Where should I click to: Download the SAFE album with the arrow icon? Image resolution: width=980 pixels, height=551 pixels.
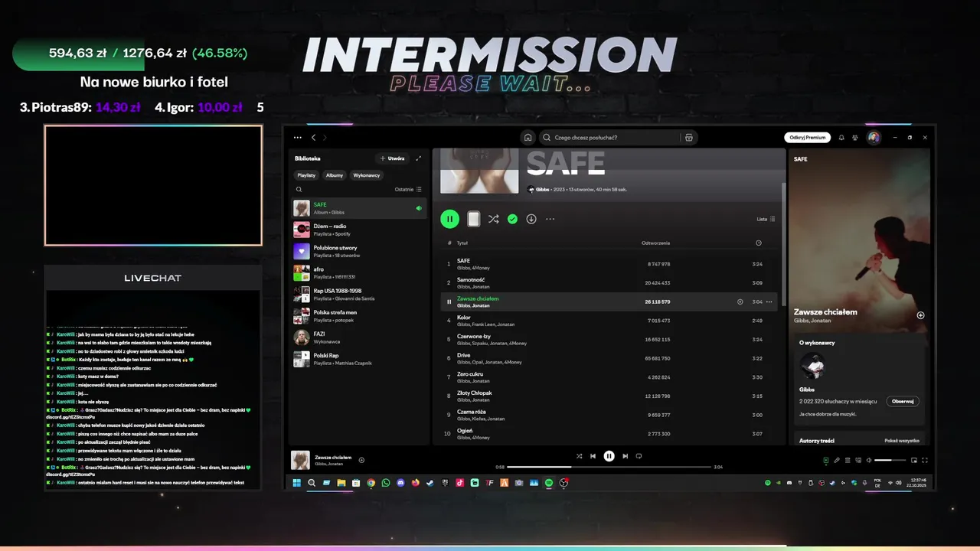tap(531, 219)
